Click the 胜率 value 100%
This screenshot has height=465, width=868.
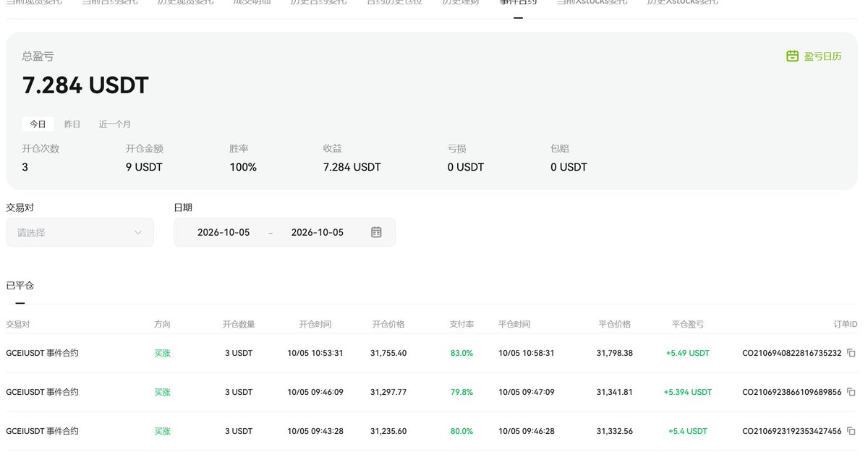click(x=243, y=167)
